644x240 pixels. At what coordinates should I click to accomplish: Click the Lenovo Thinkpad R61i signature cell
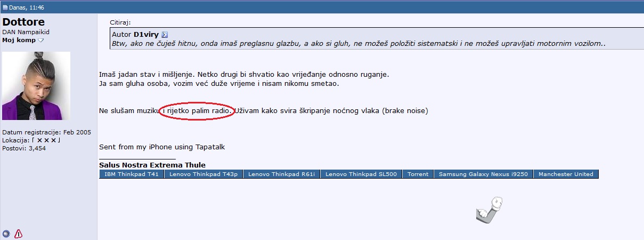point(282,174)
